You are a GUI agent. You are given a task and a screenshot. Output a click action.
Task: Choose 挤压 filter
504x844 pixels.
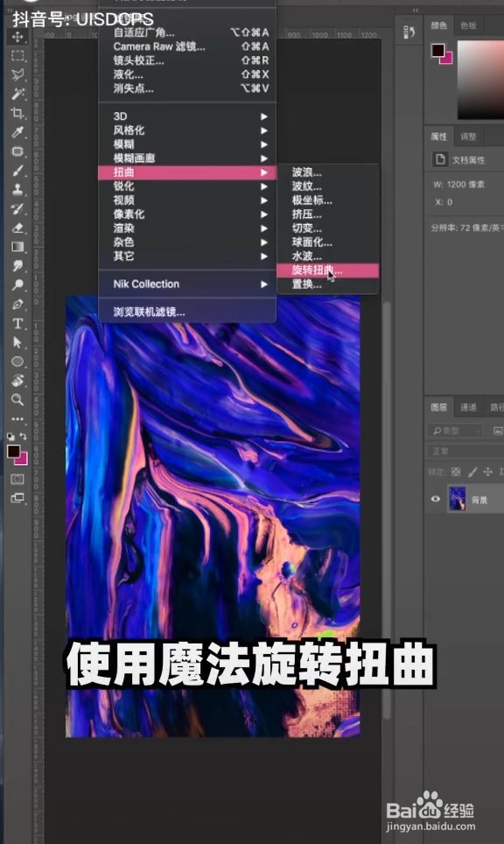click(327, 215)
